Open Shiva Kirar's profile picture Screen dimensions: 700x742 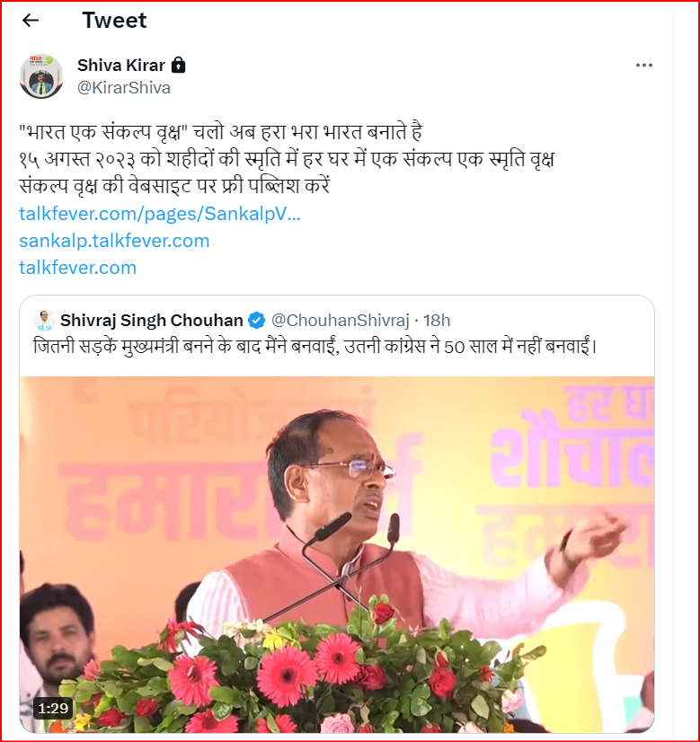click(41, 76)
